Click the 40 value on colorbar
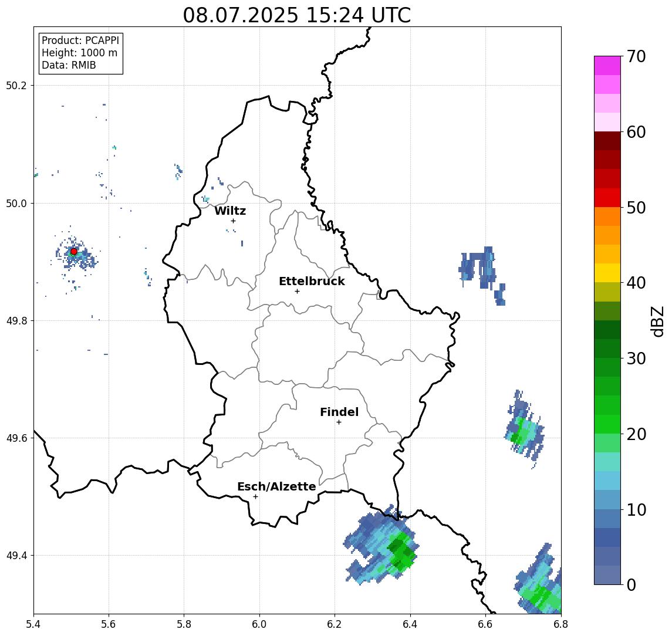The image size is (672, 636). 636,283
